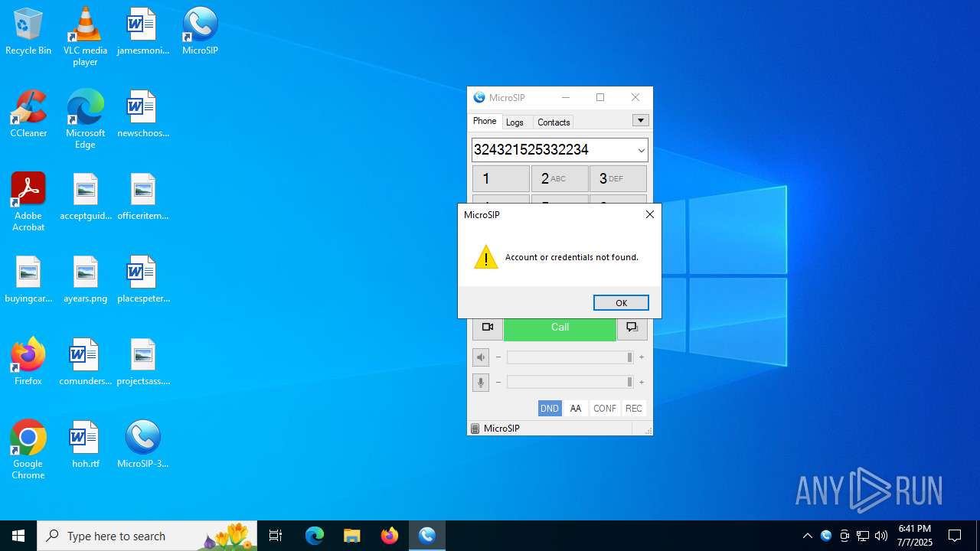Click the MicroSIP taskbar button
The height and width of the screenshot is (551, 980).
coord(427,536)
